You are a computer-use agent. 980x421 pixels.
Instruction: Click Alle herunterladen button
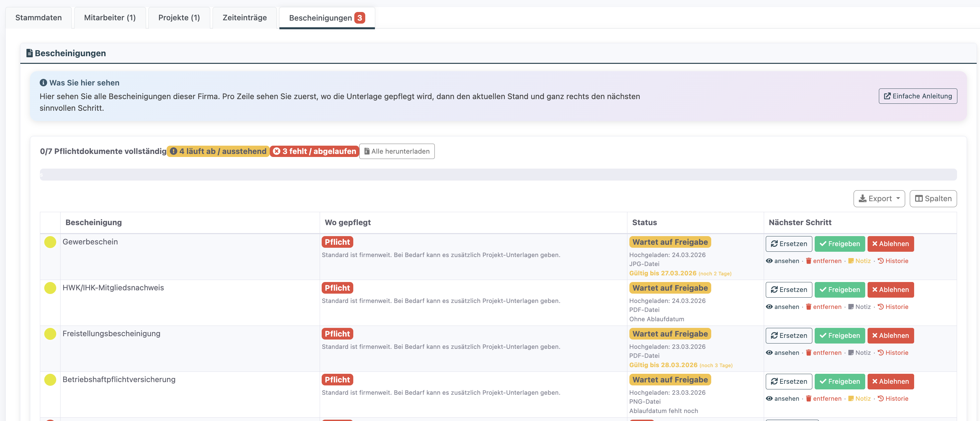tap(397, 151)
